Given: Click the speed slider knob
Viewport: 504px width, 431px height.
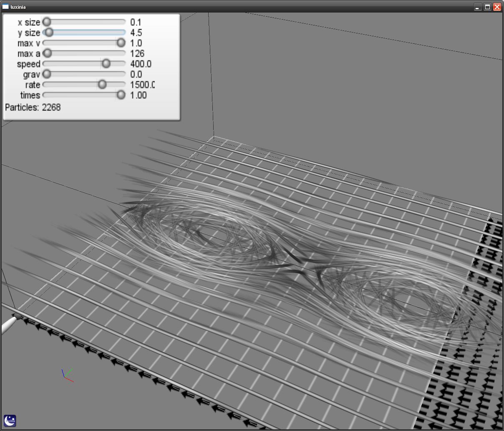Looking at the screenshot, I should click(106, 63).
